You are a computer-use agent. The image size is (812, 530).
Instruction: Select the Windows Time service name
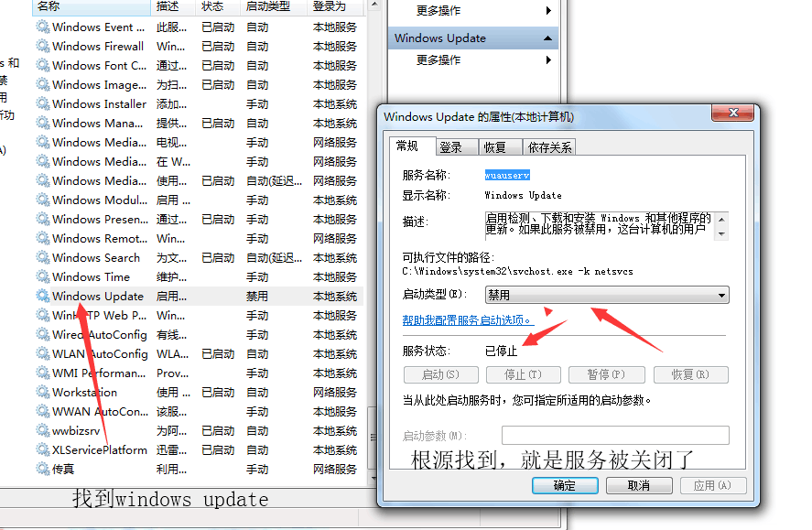pos(92,277)
